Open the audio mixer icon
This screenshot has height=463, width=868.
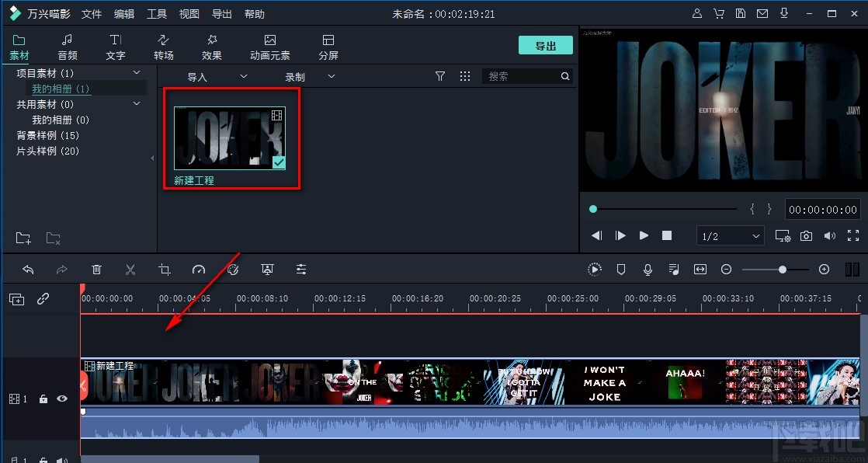[x=674, y=270]
